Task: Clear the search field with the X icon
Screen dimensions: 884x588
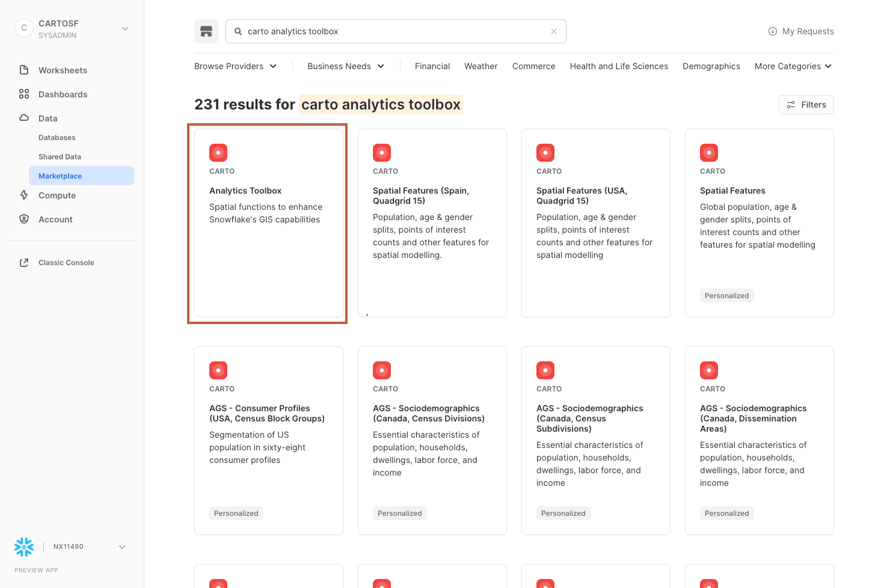Action: point(554,31)
